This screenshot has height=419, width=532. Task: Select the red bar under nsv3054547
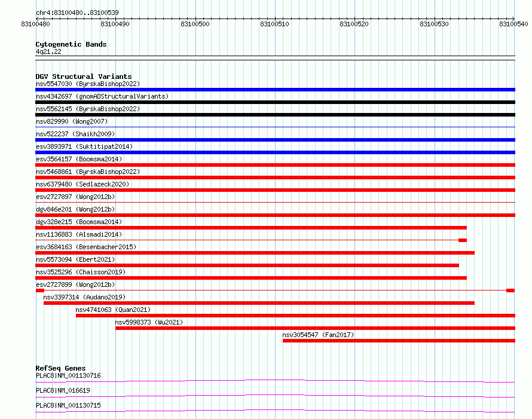[399, 341]
